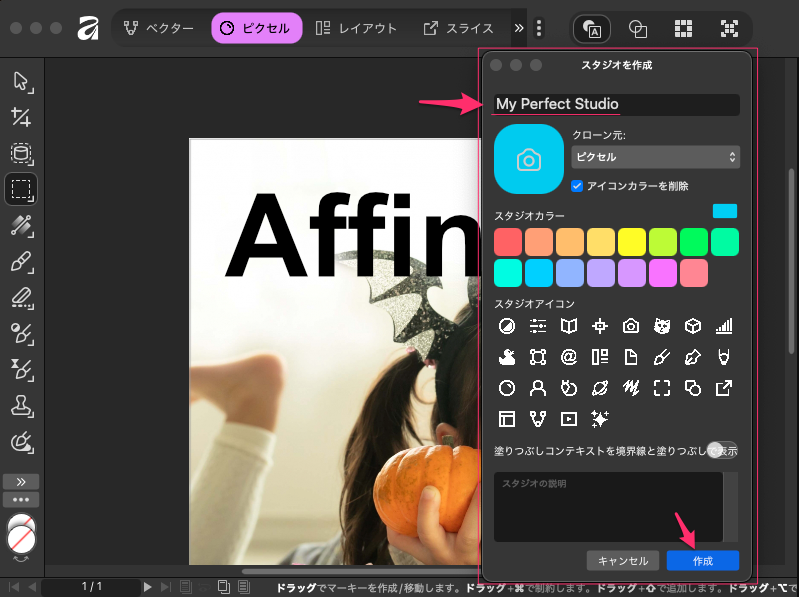
Task: Pick the 3D cube studio icon
Action: [692, 326]
